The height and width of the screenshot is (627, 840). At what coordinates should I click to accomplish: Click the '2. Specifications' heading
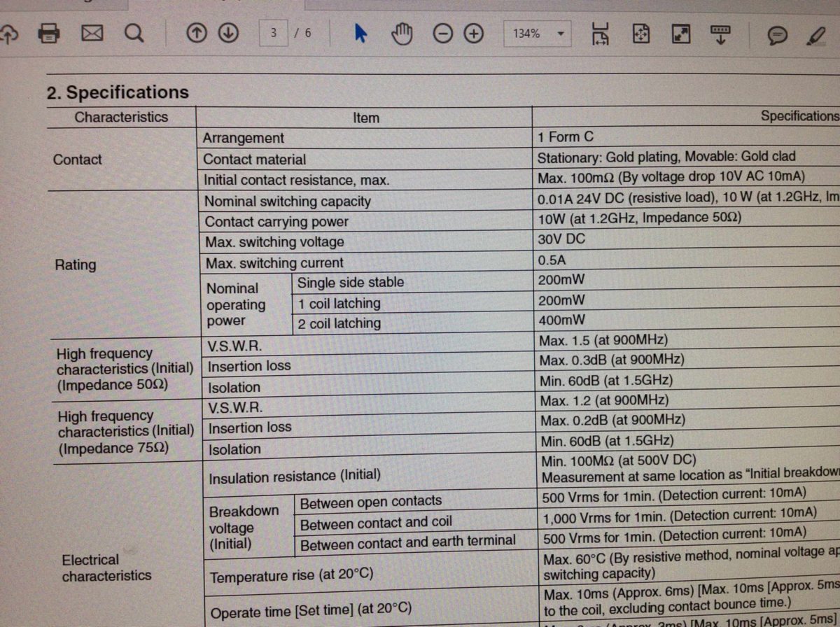[x=118, y=92]
